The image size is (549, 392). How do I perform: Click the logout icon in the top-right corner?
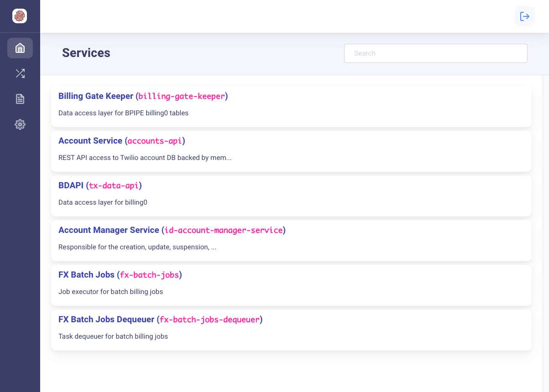click(525, 16)
